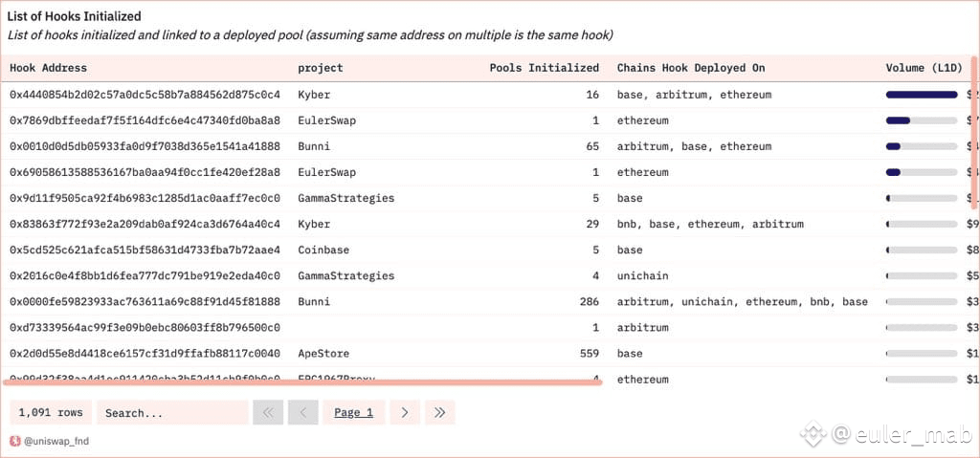
Task: Sort by Hook Address column header
Action: [49, 68]
